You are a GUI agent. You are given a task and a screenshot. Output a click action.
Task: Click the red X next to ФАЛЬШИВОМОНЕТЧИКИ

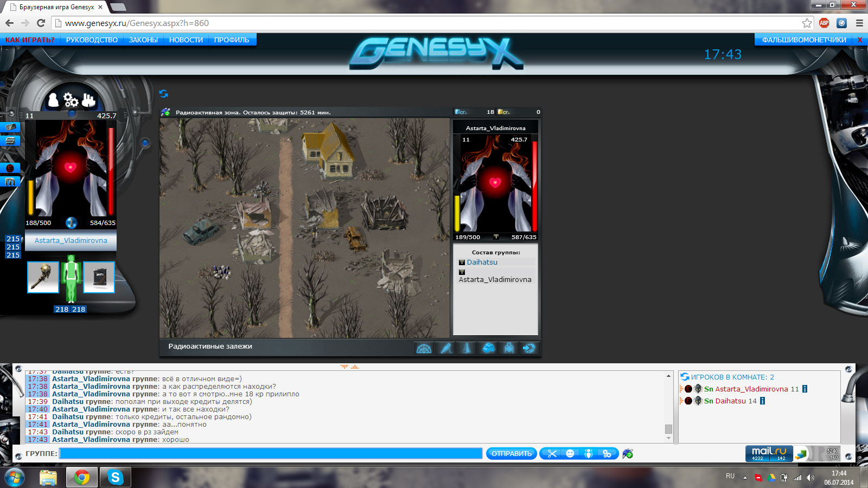tap(860, 40)
